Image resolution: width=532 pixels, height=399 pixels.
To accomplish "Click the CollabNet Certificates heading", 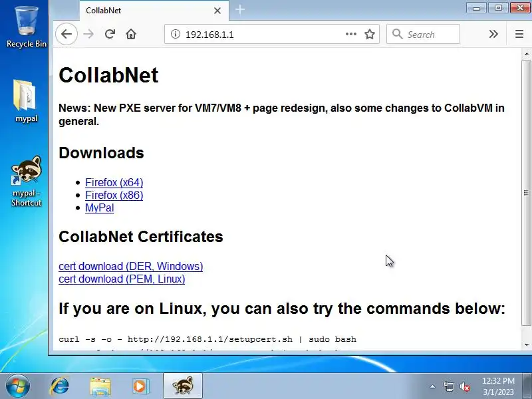I will [x=141, y=237].
